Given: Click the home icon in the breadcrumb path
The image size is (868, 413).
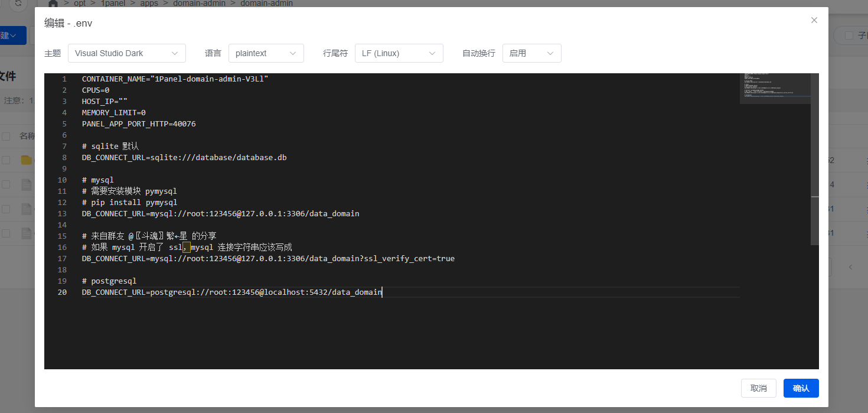Looking at the screenshot, I should [x=53, y=4].
